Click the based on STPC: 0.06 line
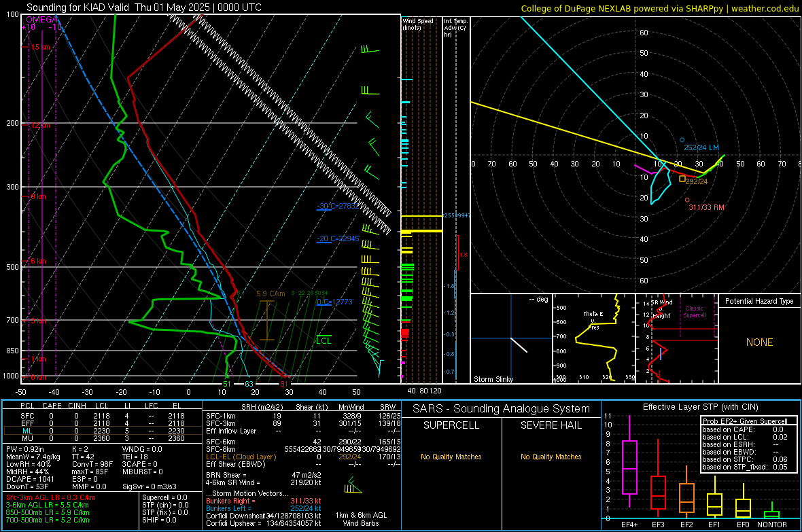802x532 pixels. pos(745,459)
